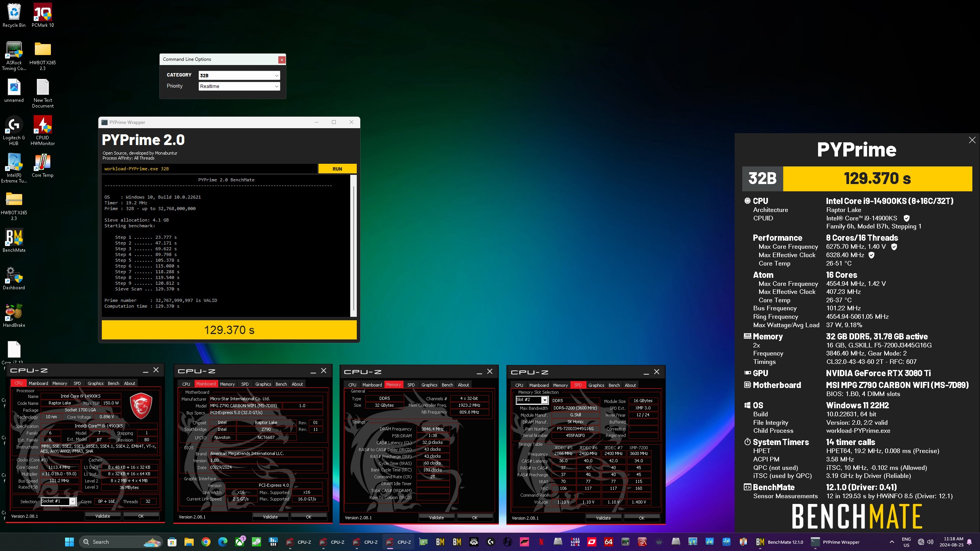Open the New Text Document desktop file

[42, 93]
